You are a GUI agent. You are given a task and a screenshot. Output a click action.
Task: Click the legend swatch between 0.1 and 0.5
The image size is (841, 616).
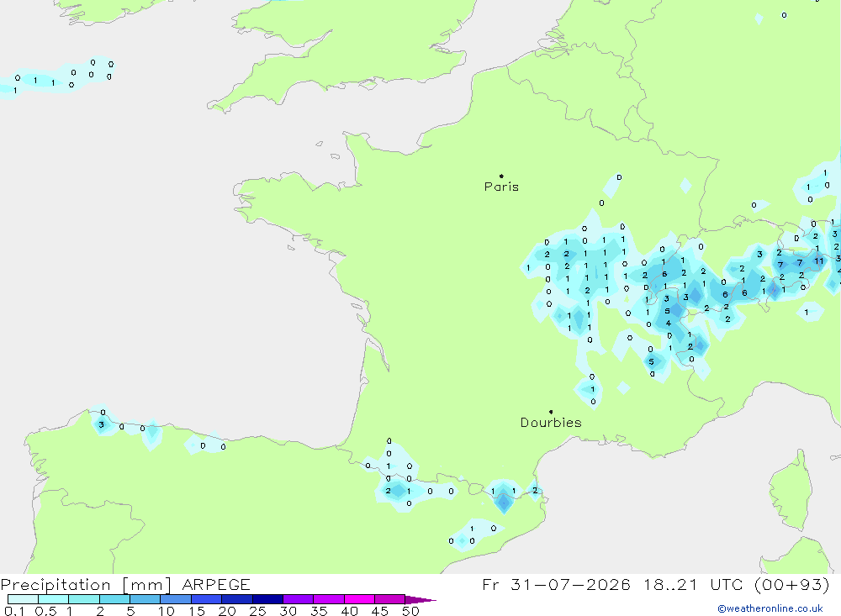(23, 599)
